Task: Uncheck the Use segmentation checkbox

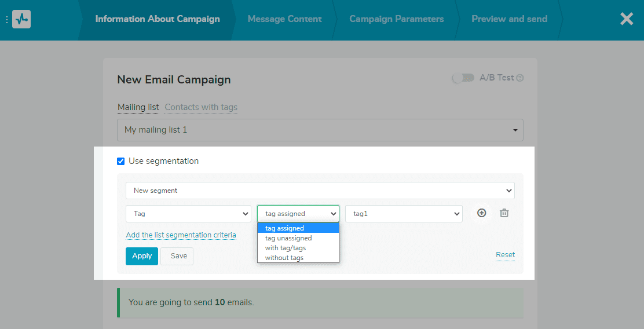Action: pos(121,162)
